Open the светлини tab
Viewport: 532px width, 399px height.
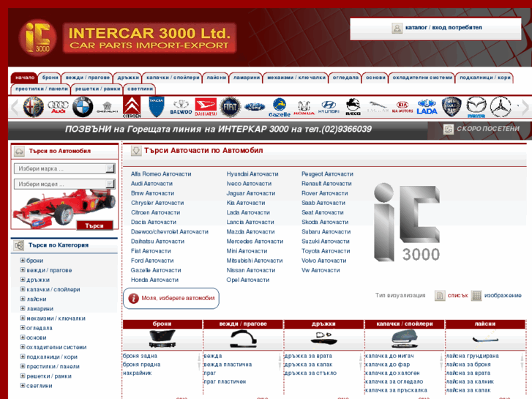[140, 89]
